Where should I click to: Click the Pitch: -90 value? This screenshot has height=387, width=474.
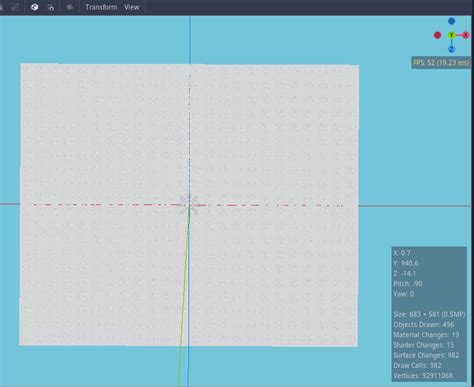[x=408, y=284]
